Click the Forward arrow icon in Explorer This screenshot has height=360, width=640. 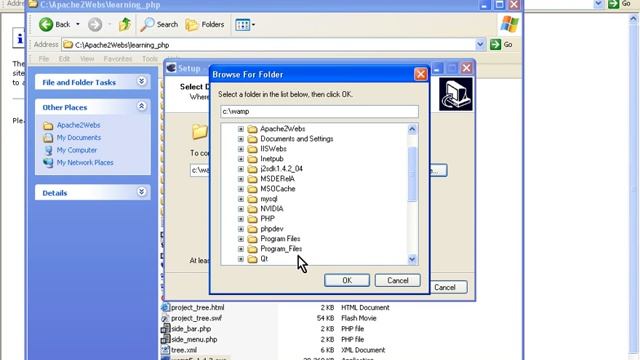95,24
